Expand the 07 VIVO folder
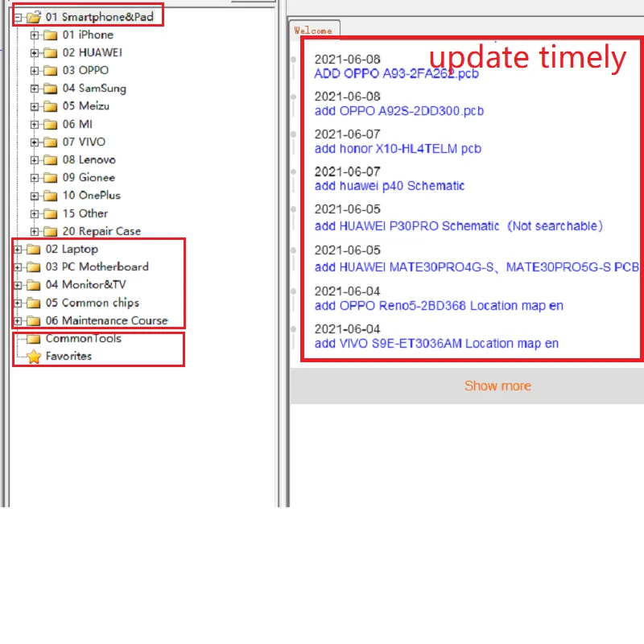The image size is (644, 644). [35, 142]
